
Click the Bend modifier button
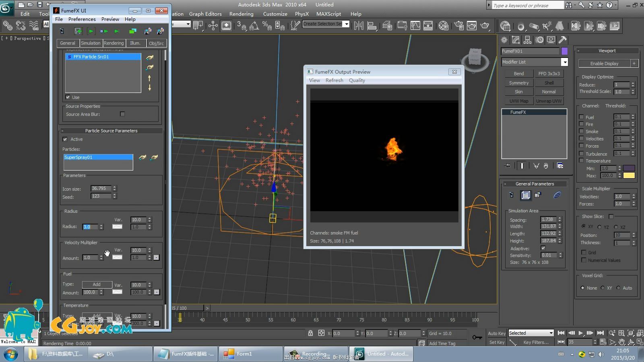click(x=519, y=74)
